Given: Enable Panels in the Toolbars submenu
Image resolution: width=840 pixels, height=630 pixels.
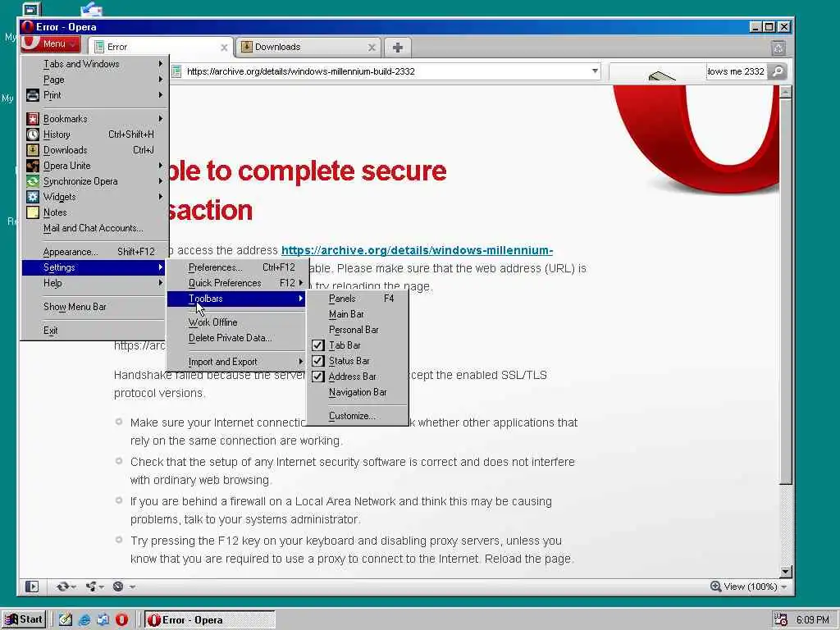Looking at the screenshot, I should point(358,299).
